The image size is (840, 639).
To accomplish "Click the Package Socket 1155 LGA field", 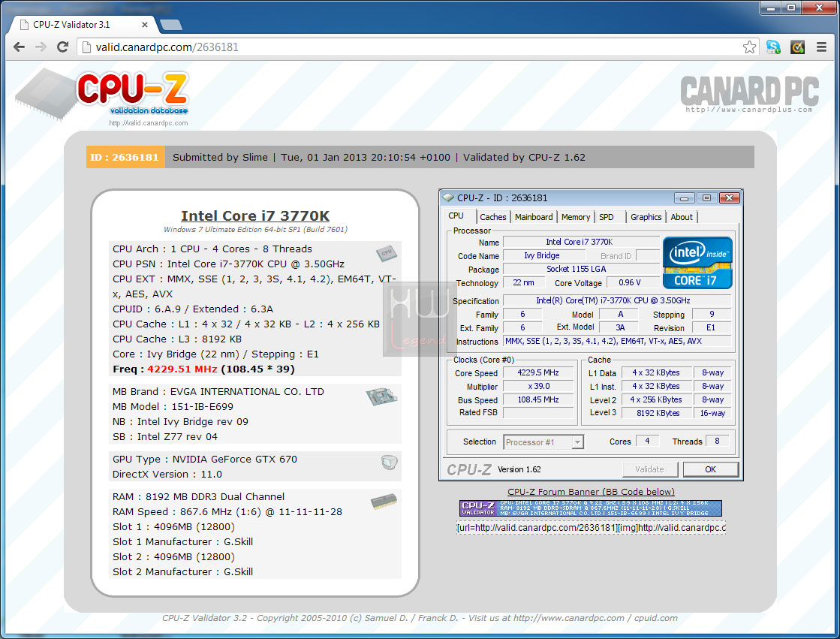I will click(x=581, y=269).
